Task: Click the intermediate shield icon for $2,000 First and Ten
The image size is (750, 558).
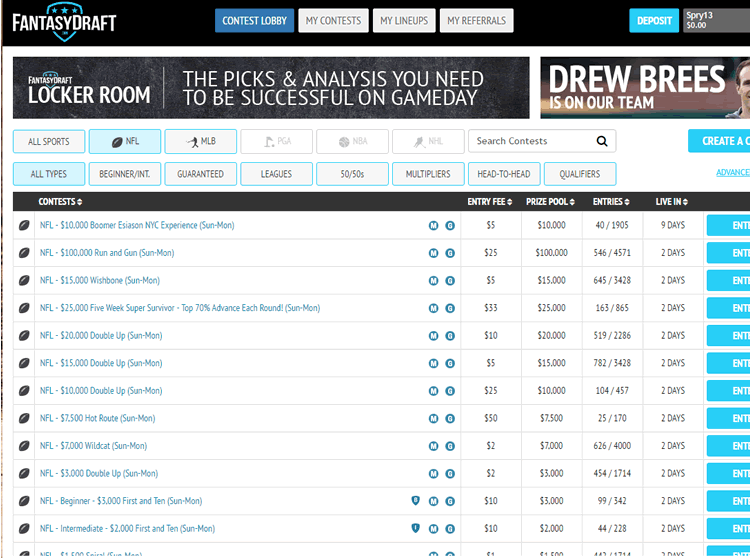Action: tap(416, 528)
